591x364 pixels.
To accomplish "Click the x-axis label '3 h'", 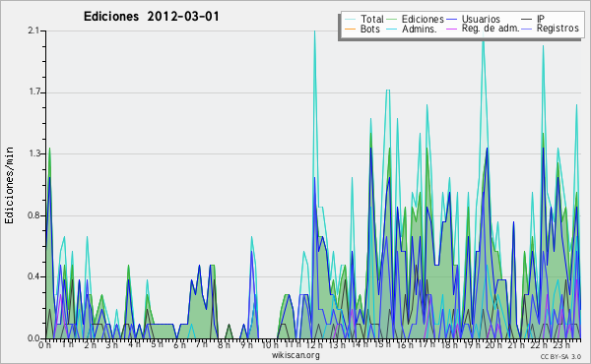I will click(x=111, y=344).
